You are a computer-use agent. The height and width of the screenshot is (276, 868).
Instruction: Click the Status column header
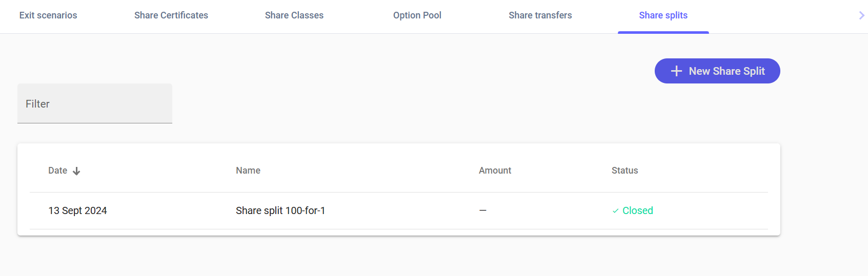pyautogui.click(x=624, y=171)
